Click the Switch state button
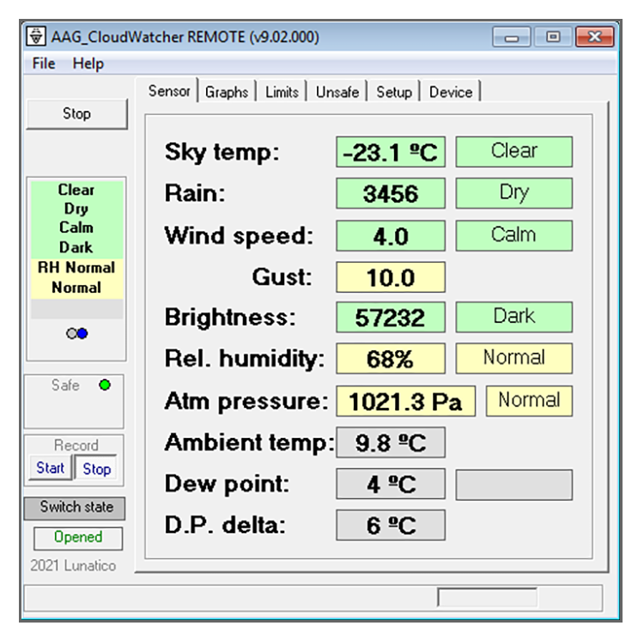This screenshot has width=644, height=644. click(x=76, y=507)
